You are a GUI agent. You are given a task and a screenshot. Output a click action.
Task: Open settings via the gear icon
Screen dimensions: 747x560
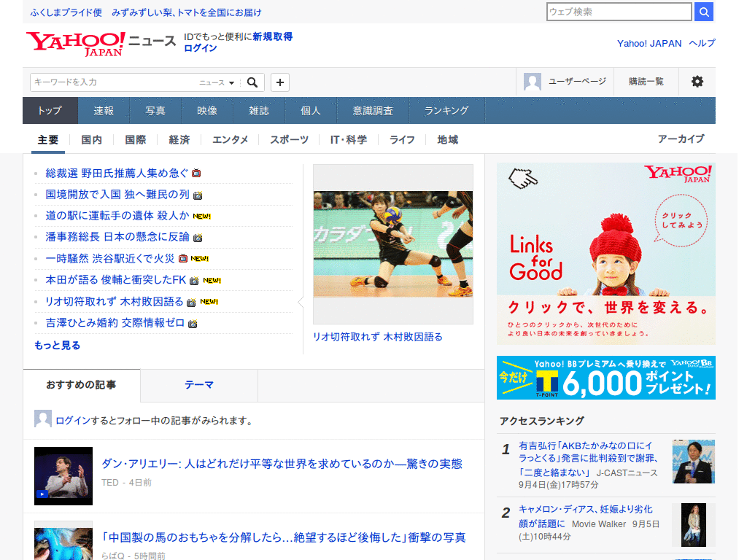click(697, 82)
